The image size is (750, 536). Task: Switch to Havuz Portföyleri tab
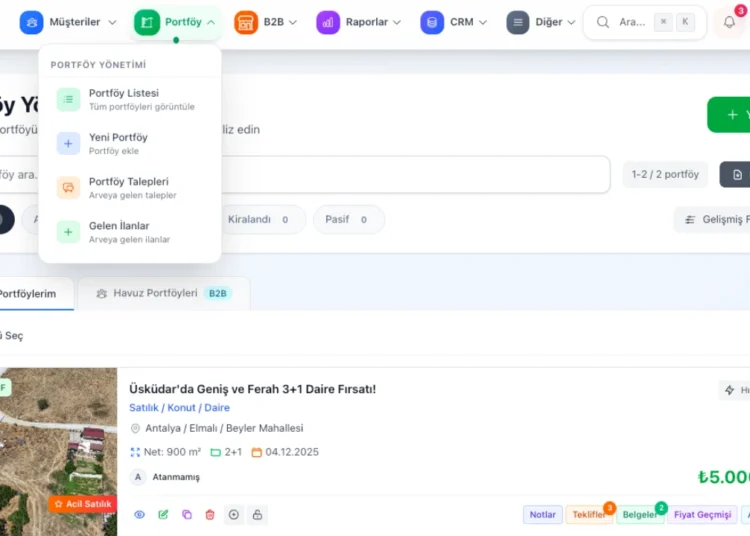pyautogui.click(x=163, y=293)
